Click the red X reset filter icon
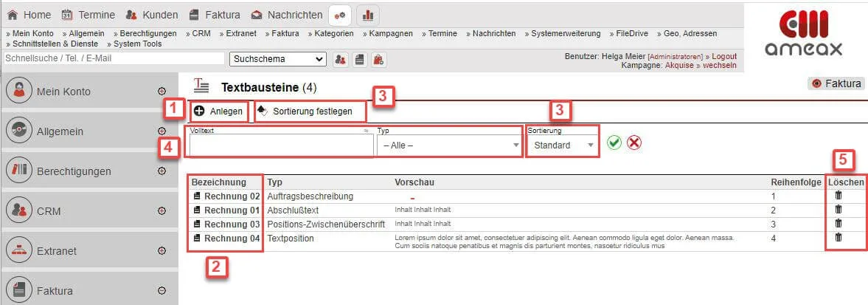 pyautogui.click(x=633, y=143)
